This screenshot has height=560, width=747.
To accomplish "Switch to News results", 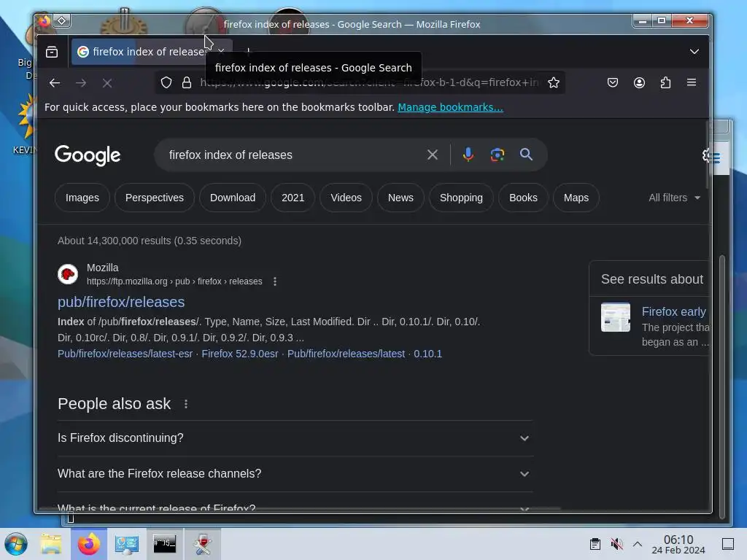I will pos(400,198).
